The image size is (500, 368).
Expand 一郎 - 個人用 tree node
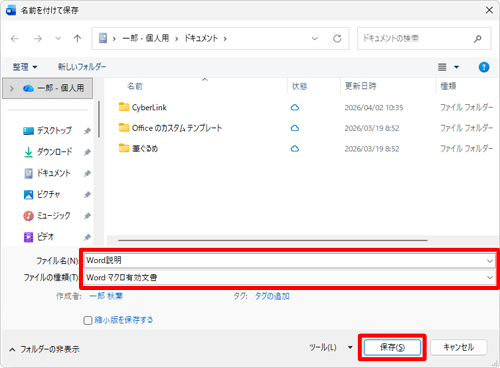(12, 88)
